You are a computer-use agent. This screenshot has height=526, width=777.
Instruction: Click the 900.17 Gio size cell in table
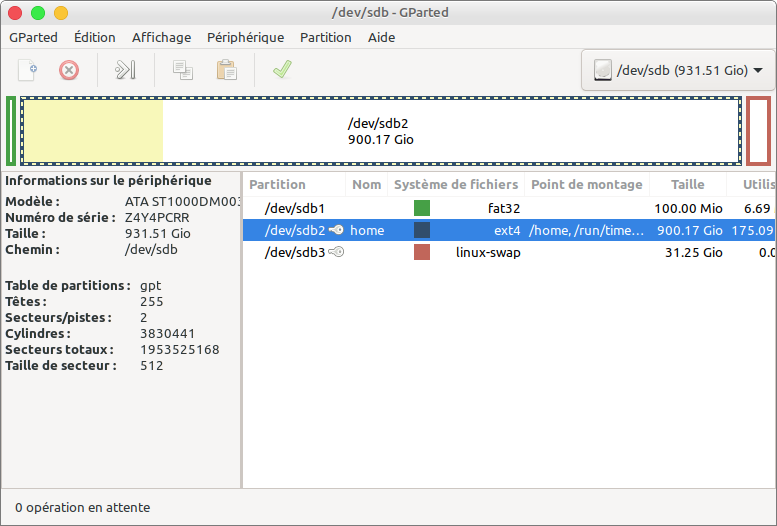pyautogui.click(x=690, y=231)
